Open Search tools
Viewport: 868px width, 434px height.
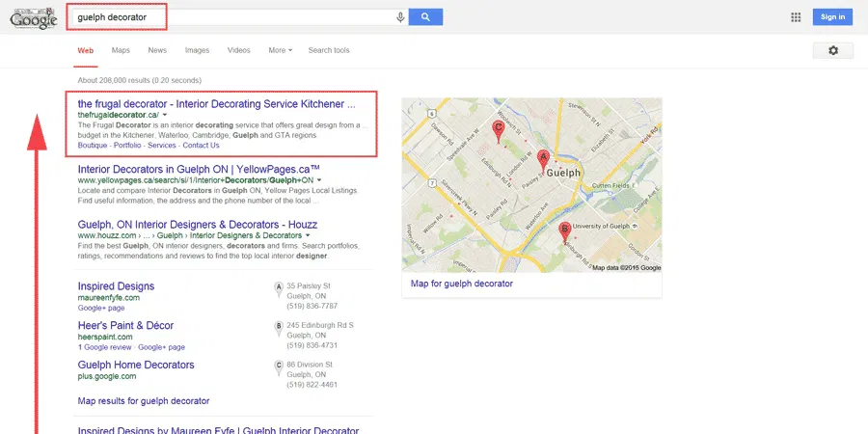[329, 50]
